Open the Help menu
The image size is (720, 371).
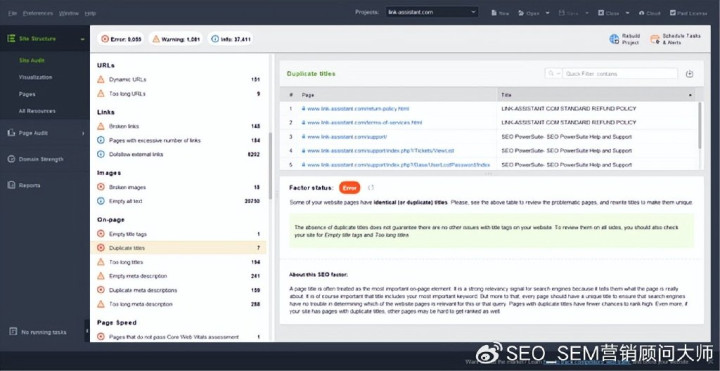[x=90, y=13]
